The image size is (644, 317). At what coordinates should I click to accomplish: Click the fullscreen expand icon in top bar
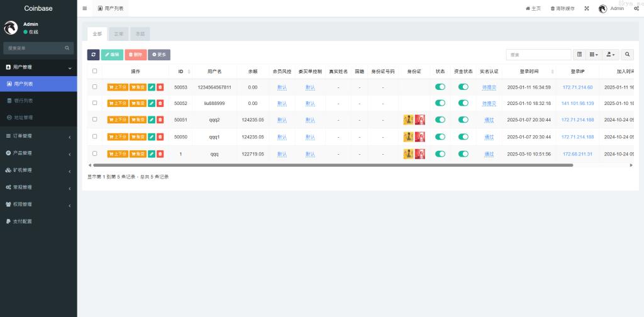coord(587,9)
